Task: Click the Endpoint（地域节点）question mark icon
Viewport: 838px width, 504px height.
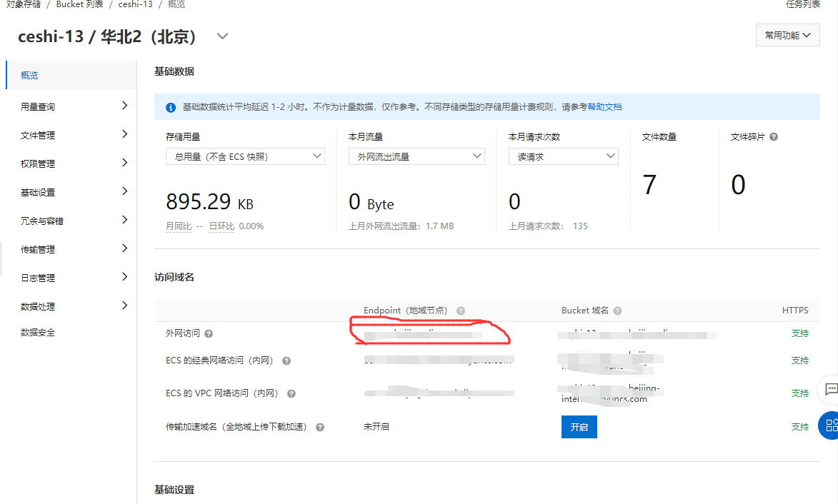Action: (460, 311)
